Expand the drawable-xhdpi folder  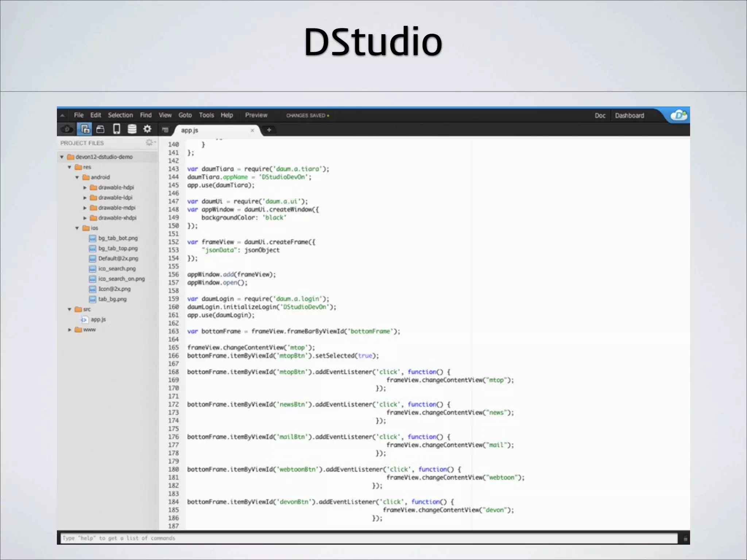click(x=85, y=218)
